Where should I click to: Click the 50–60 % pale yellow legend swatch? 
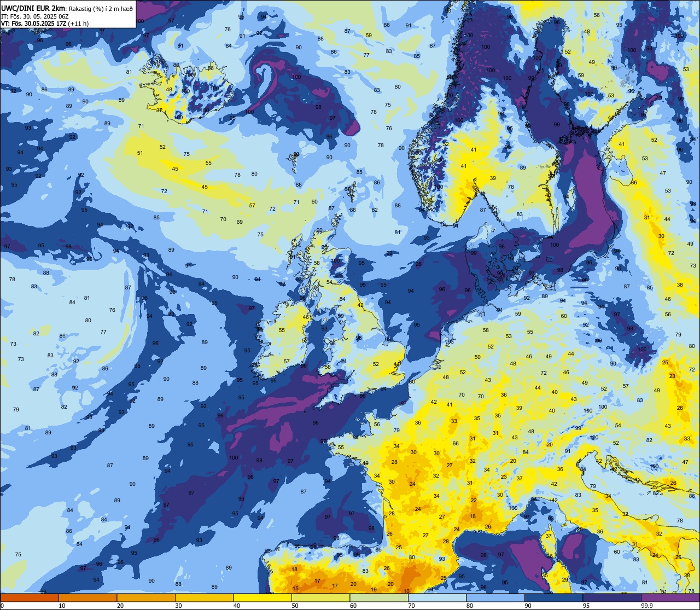click(x=320, y=597)
